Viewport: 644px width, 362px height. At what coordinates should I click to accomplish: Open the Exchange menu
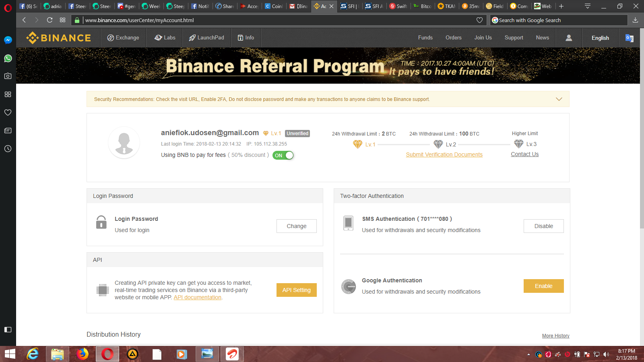[x=123, y=38]
